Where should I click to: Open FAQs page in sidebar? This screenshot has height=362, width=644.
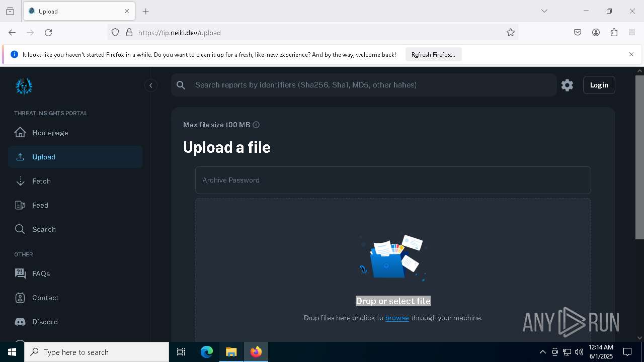[75, 274]
